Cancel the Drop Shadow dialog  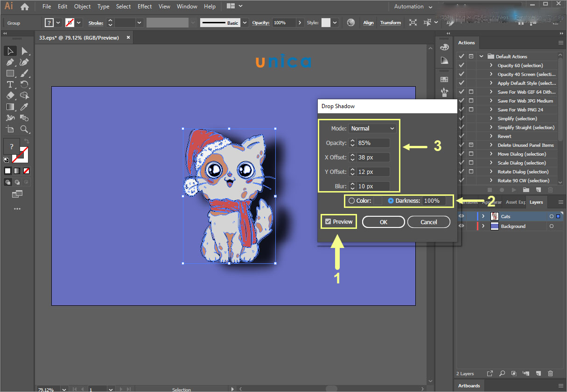point(428,222)
